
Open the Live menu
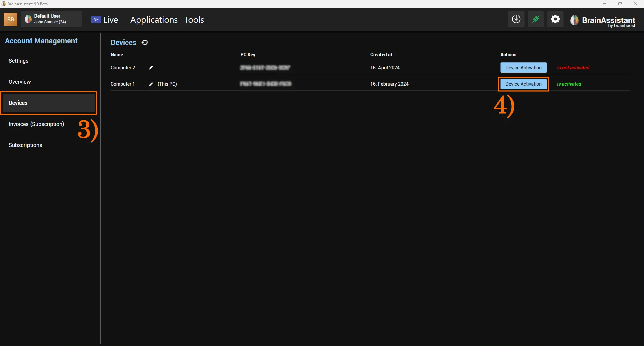point(111,20)
